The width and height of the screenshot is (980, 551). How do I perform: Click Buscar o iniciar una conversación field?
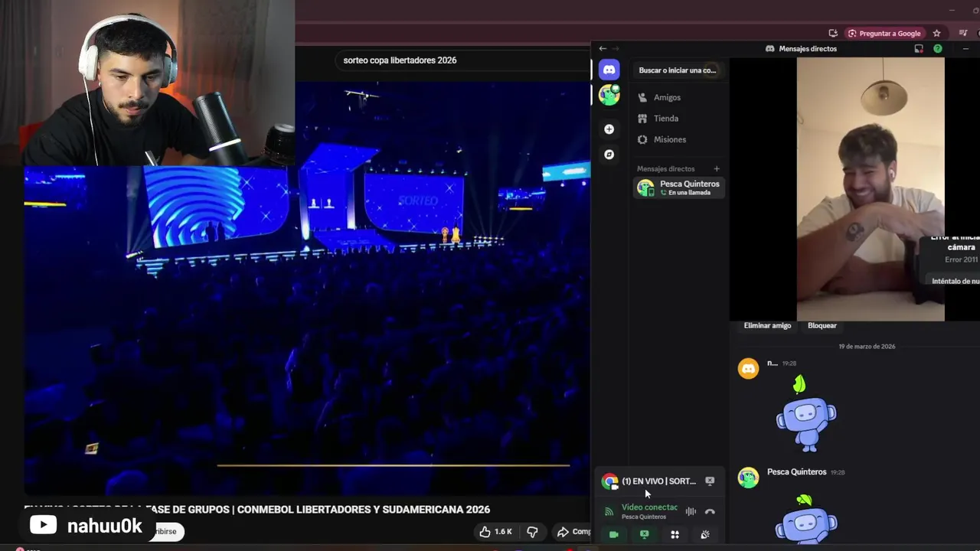tap(677, 70)
